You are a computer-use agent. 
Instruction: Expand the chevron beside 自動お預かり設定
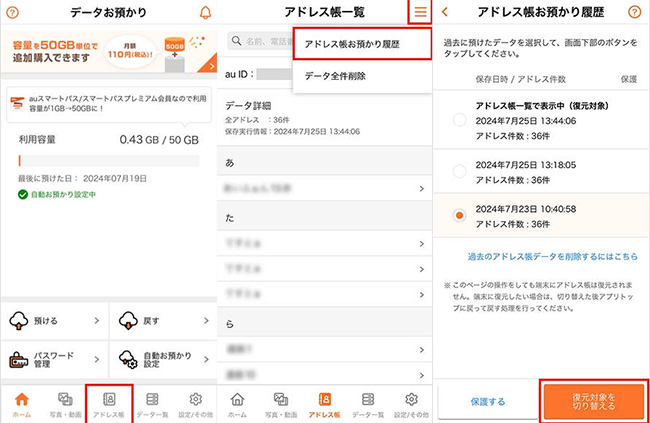[x=206, y=359]
